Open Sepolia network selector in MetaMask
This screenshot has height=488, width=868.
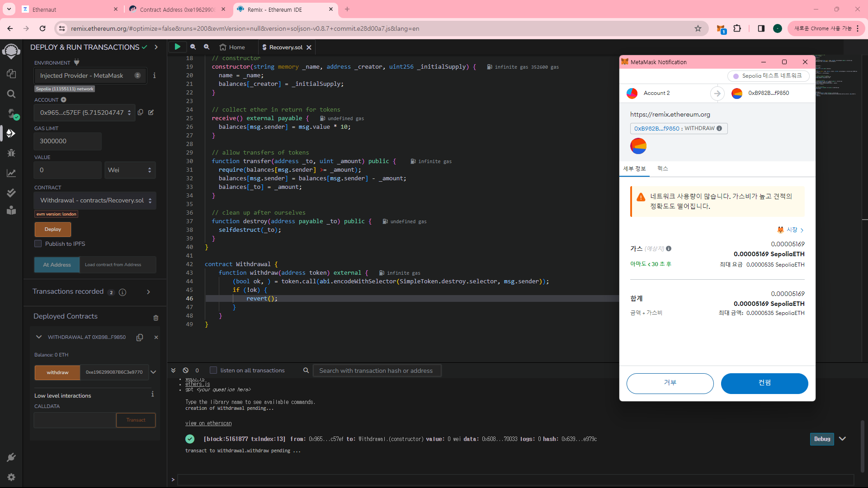coord(768,76)
